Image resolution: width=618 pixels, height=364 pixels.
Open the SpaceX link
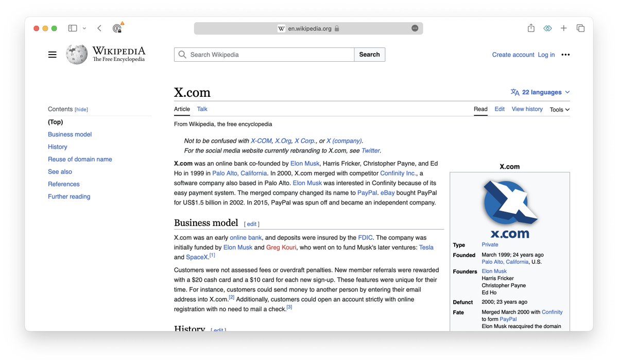tap(197, 257)
